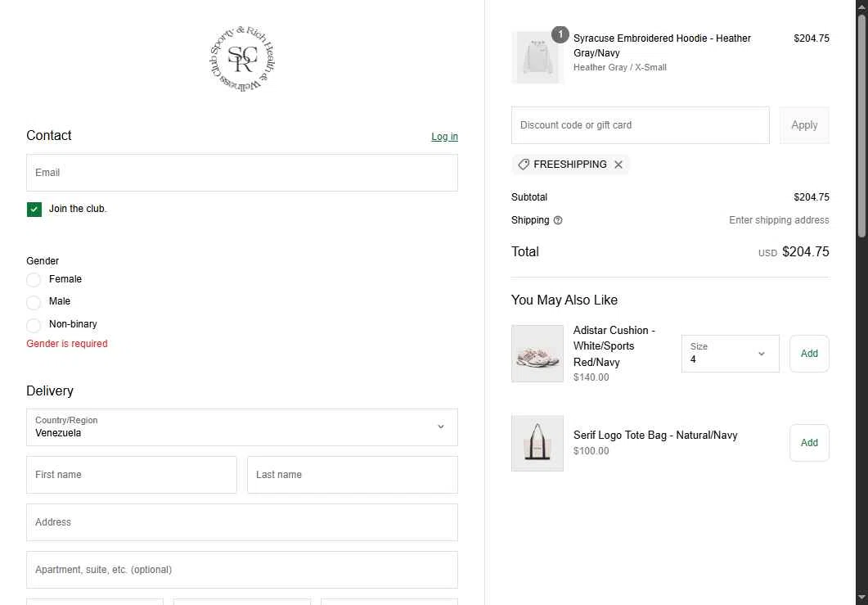Image resolution: width=868 pixels, height=605 pixels.
Task: Click the page vertical scrollbar
Action: click(x=862, y=126)
